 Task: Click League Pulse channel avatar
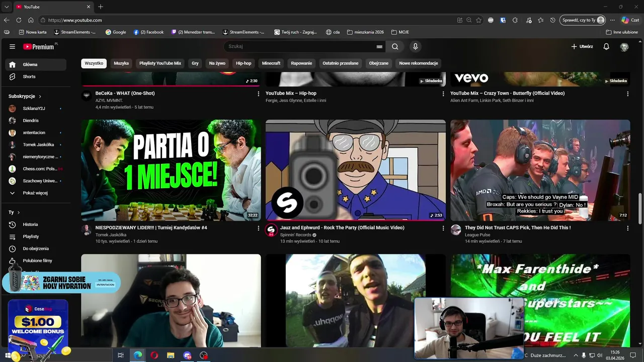(x=456, y=230)
